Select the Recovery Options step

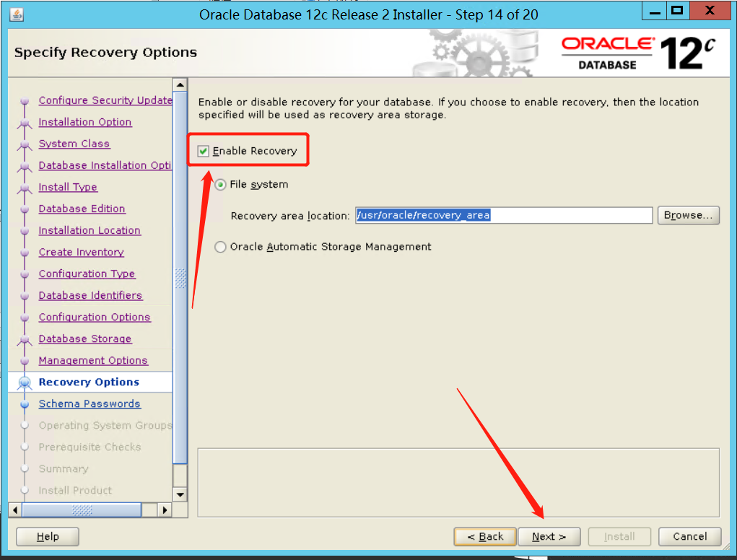click(89, 382)
